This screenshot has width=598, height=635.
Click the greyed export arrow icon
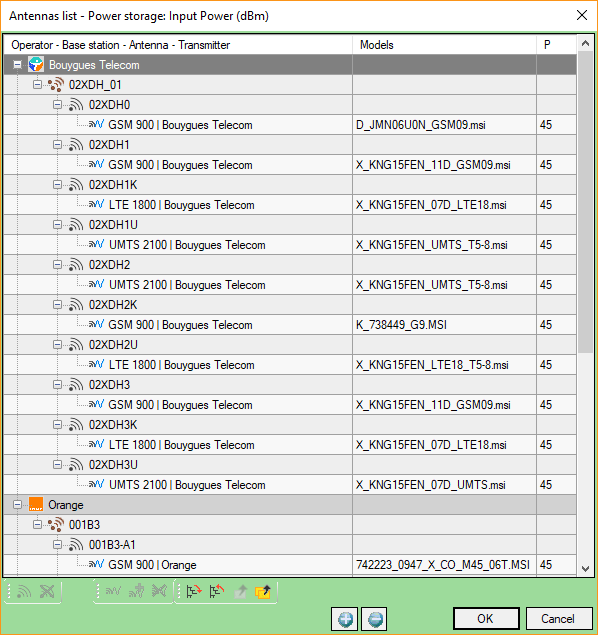click(x=240, y=592)
